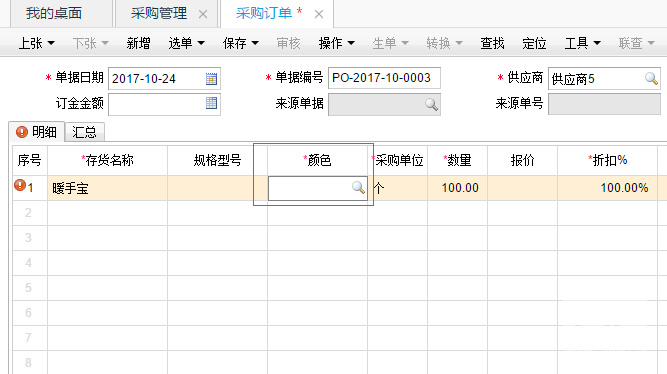Viewport: 667px width, 374px height.
Task: Focus the 单据编号 field PO-2017-10-0003
Action: [384, 78]
